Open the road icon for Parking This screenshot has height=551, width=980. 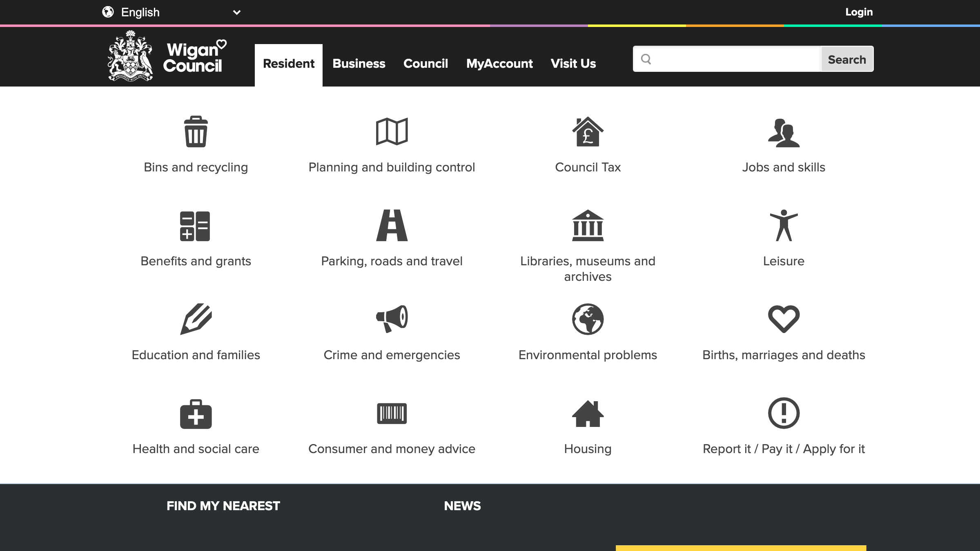[392, 225]
